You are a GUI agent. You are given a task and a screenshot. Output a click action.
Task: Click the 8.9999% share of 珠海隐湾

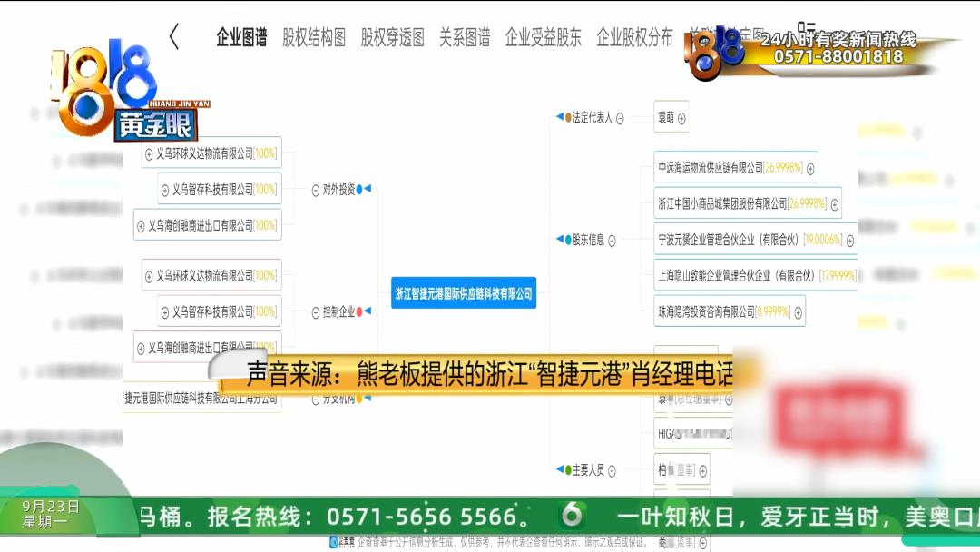[x=773, y=311]
